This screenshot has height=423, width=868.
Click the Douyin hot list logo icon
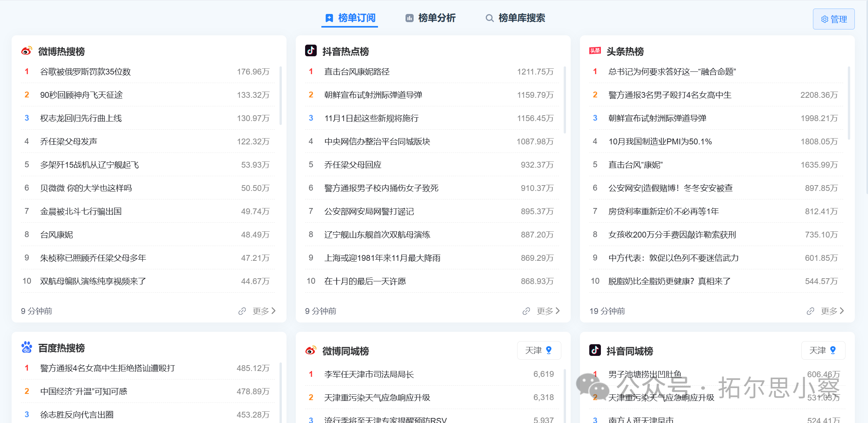pos(311,51)
